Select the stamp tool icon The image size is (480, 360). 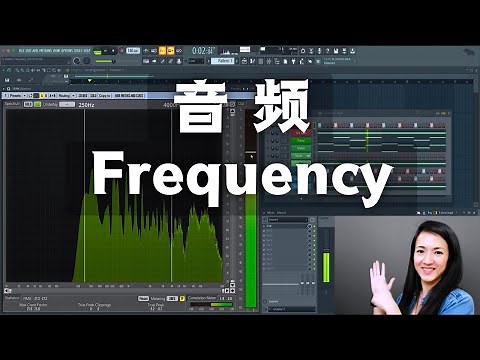pyautogui.click(x=179, y=61)
